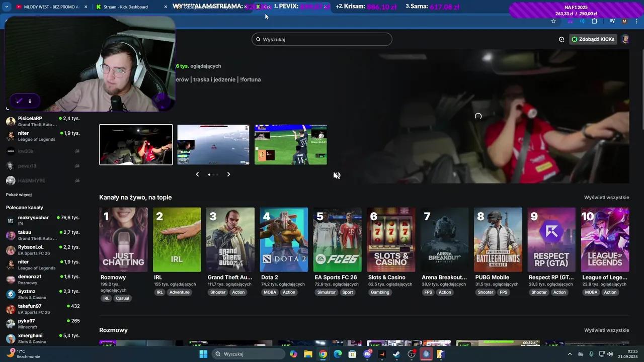
Task: Click the Zdobądź KICKs button
Action: pyautogui.click(x=593, y=39)
